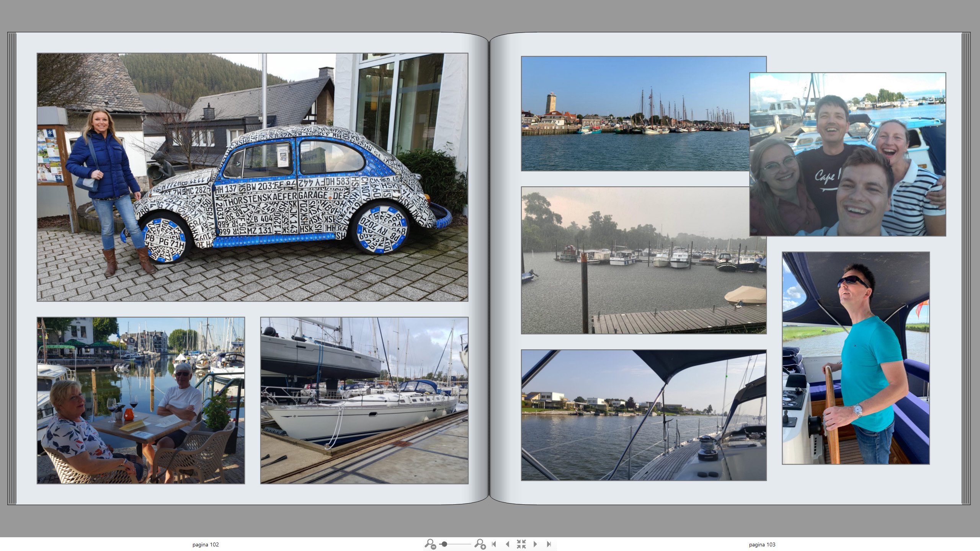Click the zoom slider track's right end
The image size is (980, 551).
tap(470, 544)
